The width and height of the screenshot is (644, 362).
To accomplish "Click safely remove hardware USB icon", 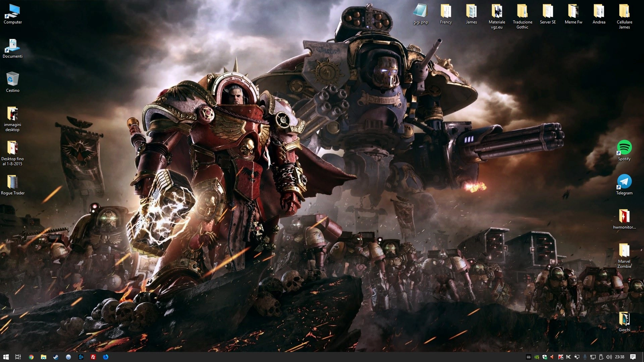I will pos(601,357).
